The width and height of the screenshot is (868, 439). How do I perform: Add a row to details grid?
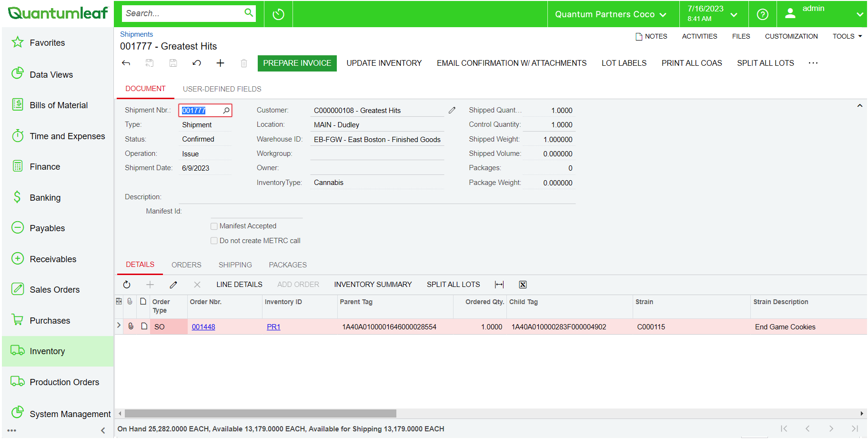tap(150, 285)
